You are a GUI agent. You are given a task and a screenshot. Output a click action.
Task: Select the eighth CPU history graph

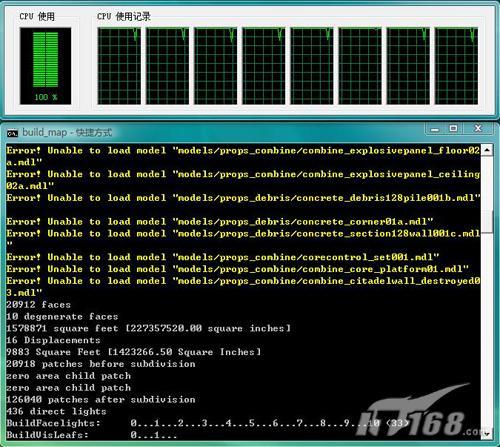pos(456,66)
